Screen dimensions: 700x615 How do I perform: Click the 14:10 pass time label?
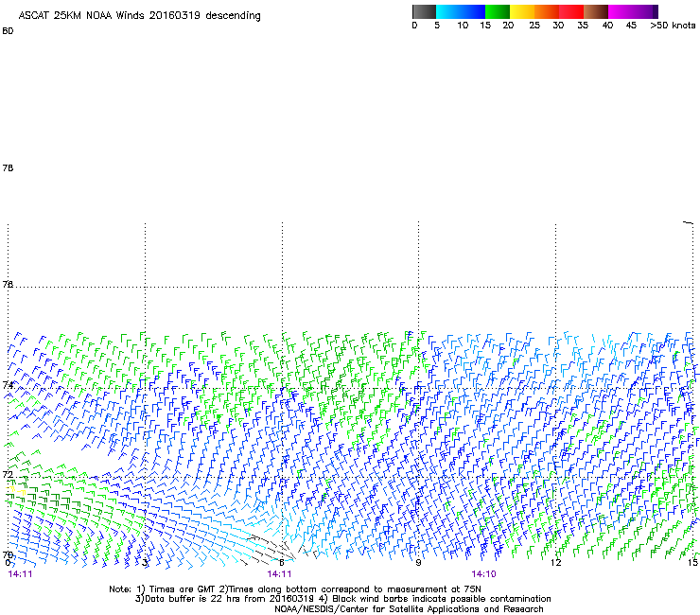point(484,573)
